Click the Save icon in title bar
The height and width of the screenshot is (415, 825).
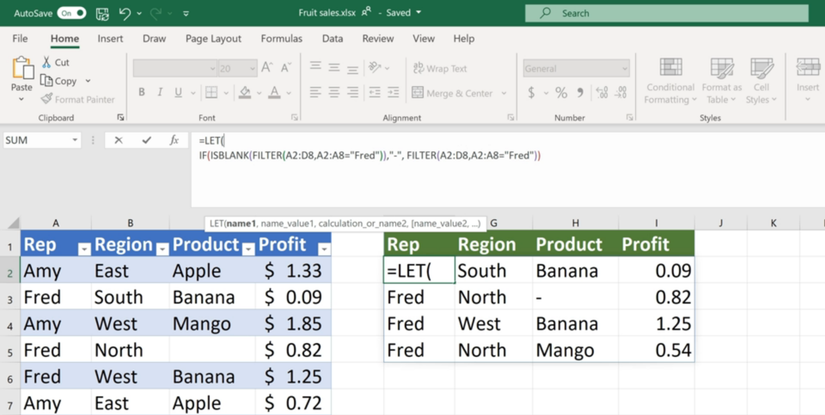[x=102, y=13]
